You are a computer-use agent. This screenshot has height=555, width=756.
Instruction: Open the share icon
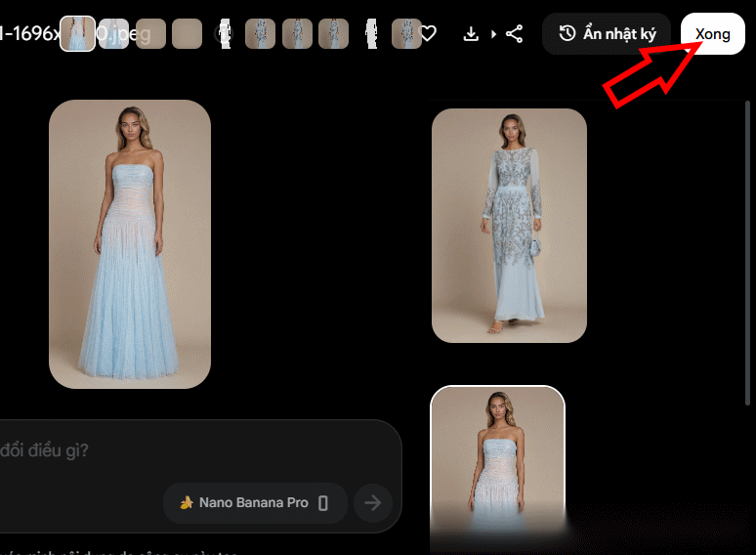coord(514,34)
